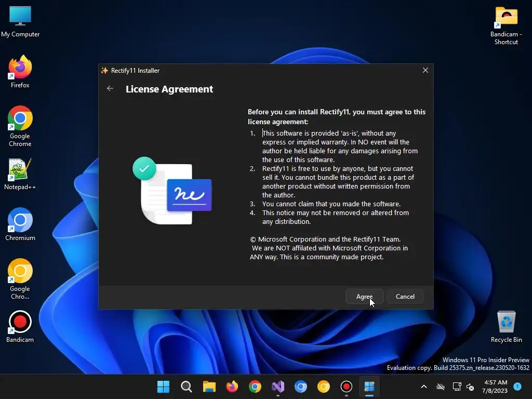
Task: Click the signed document illustration
Action: [172, 190]
